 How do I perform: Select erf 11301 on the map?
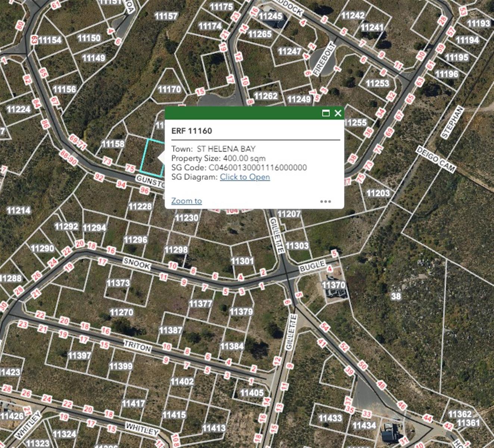(x=242, y=261)
